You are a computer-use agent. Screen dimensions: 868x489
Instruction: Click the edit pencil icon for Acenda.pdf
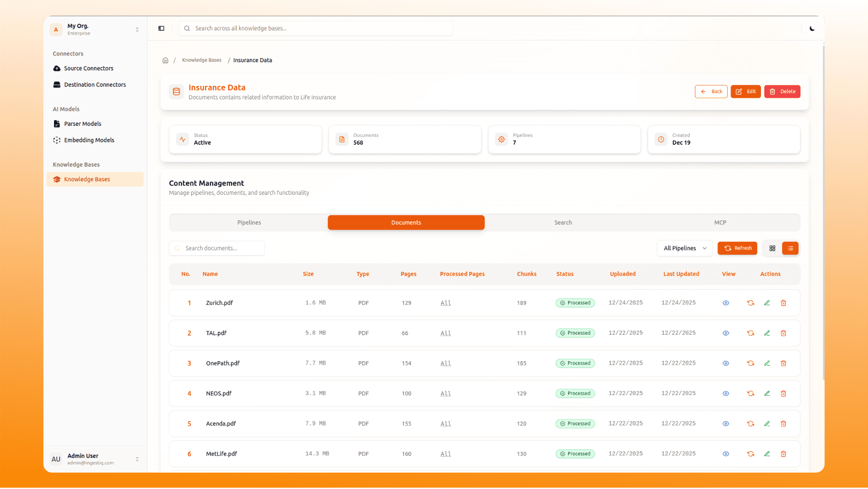point(767,423)
